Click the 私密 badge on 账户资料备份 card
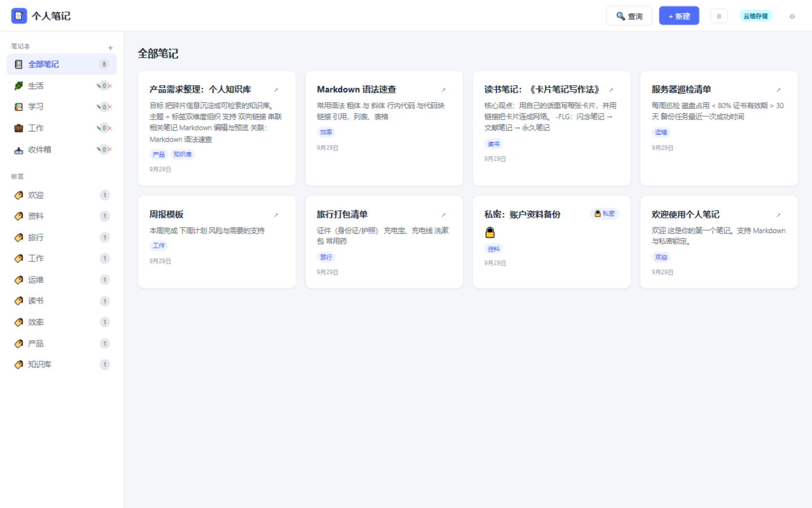Viewport: 812px width, 508px height. click(604, 213)
